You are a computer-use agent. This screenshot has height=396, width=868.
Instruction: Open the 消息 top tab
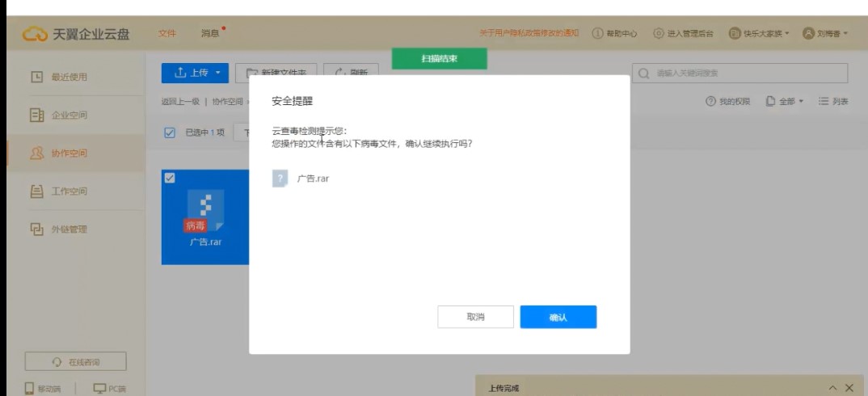point(210,34)
